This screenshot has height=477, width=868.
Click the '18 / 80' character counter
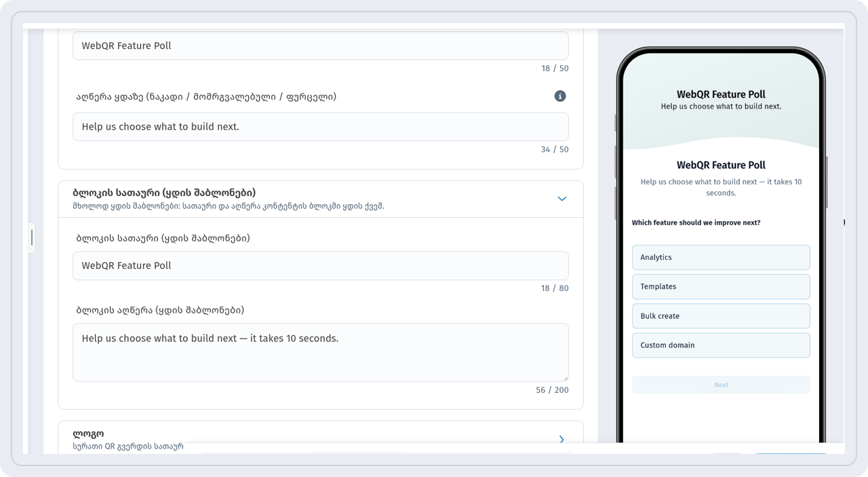tap(555, 288)
